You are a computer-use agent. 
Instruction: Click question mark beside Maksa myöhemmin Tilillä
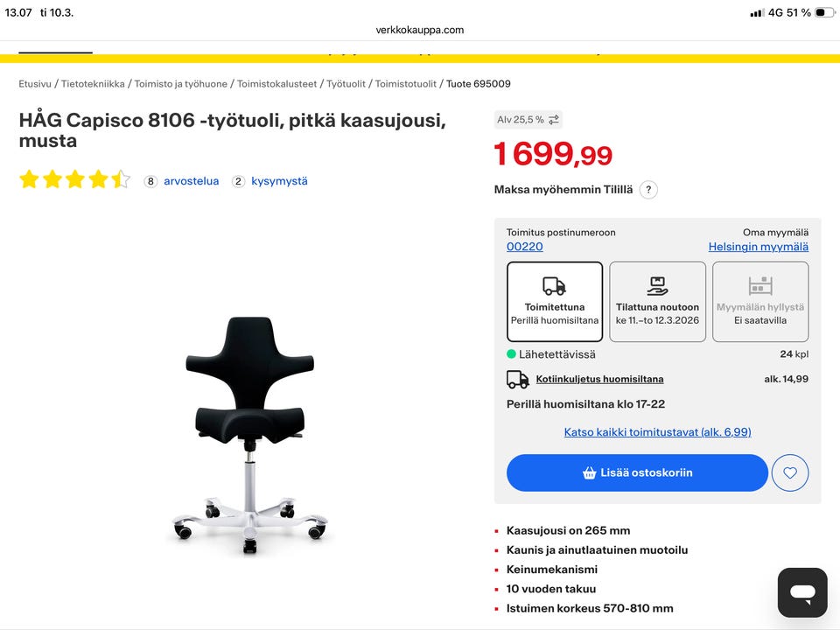point(648,190)
